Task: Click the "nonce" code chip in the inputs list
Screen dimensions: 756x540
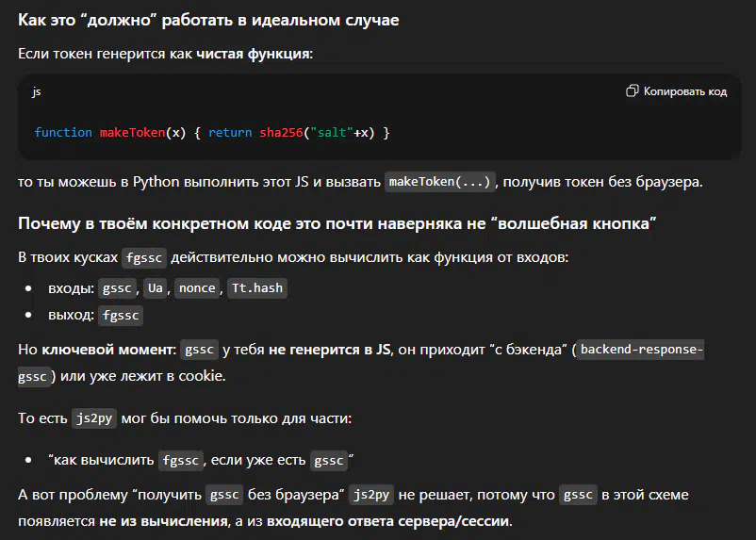Action: [x=195, y=289]
